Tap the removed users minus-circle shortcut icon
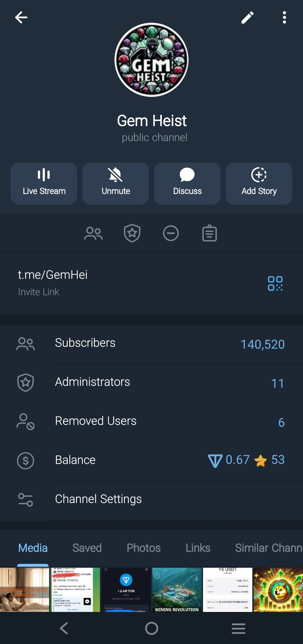The height and width of the screenshot is (644, 303). (x=171, y=233)
